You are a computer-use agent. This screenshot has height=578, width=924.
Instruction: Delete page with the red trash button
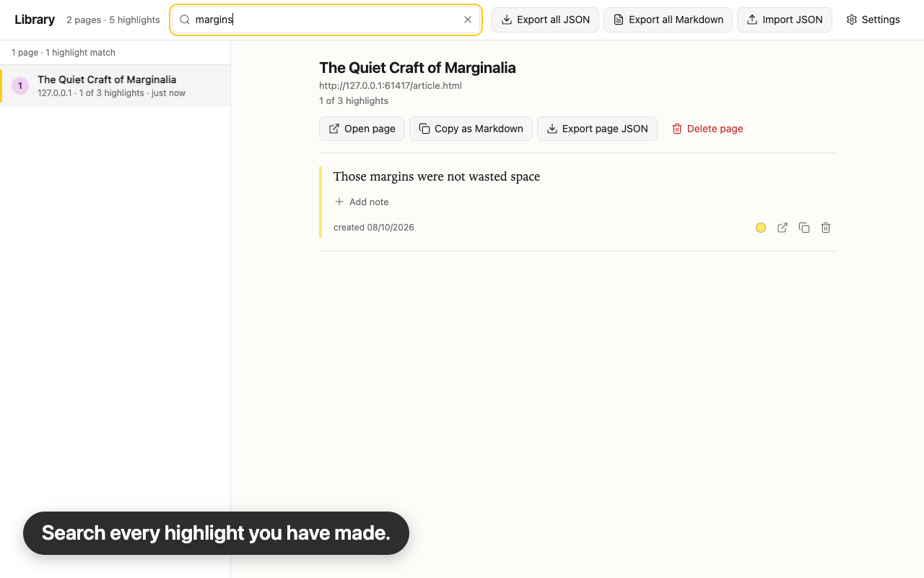pyautogui.click(x=707, y=129)
